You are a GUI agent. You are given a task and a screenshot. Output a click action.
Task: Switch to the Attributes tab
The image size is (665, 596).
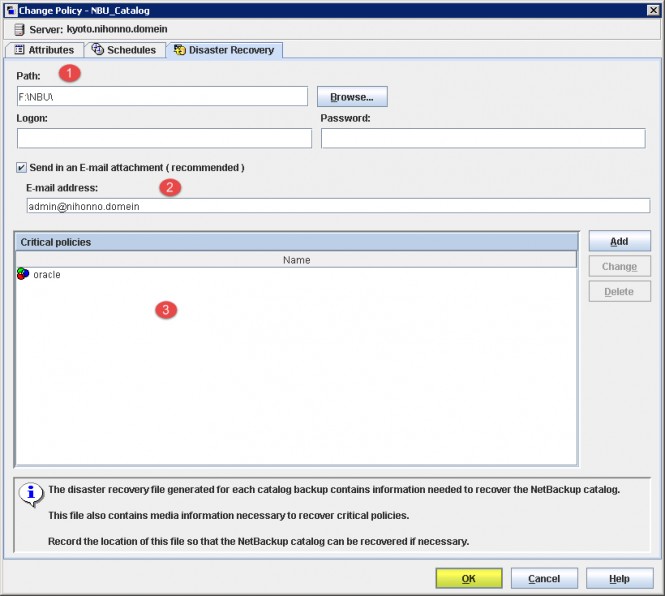click(x=44, y=50)
